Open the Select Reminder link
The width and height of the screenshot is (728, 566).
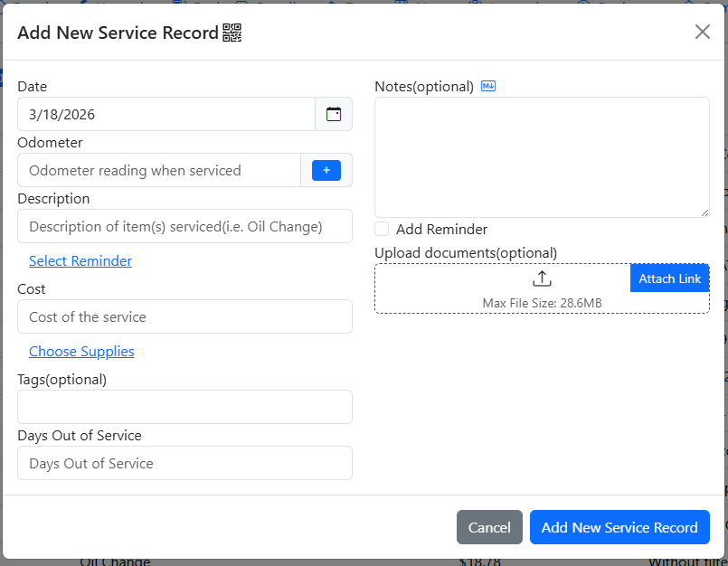pyautogui.click(x=80, y=261)
